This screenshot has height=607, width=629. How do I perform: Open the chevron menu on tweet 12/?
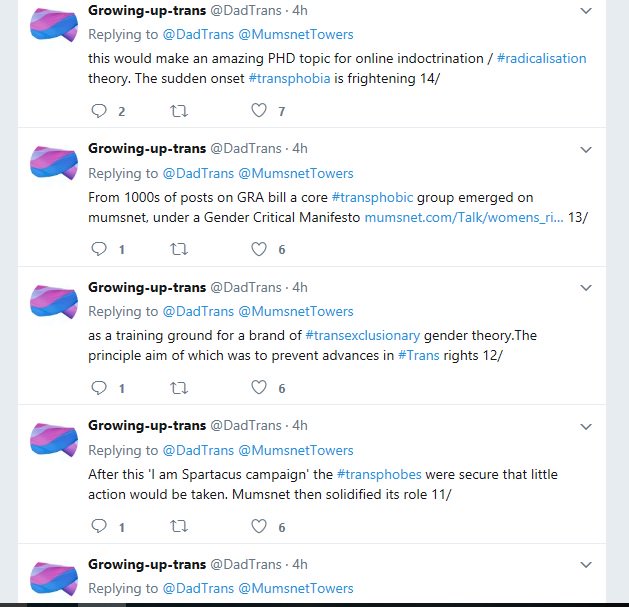pyautogui.click(x=586, y=288)
